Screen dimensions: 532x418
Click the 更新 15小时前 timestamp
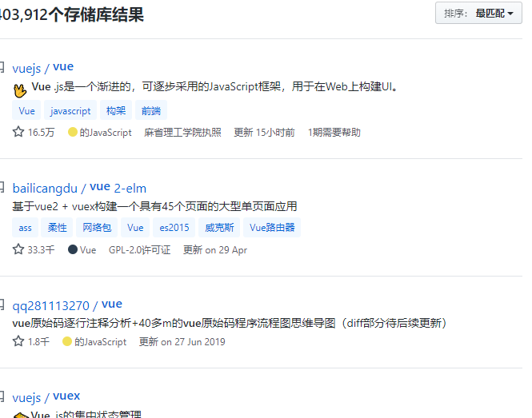(x=264, y=132)
